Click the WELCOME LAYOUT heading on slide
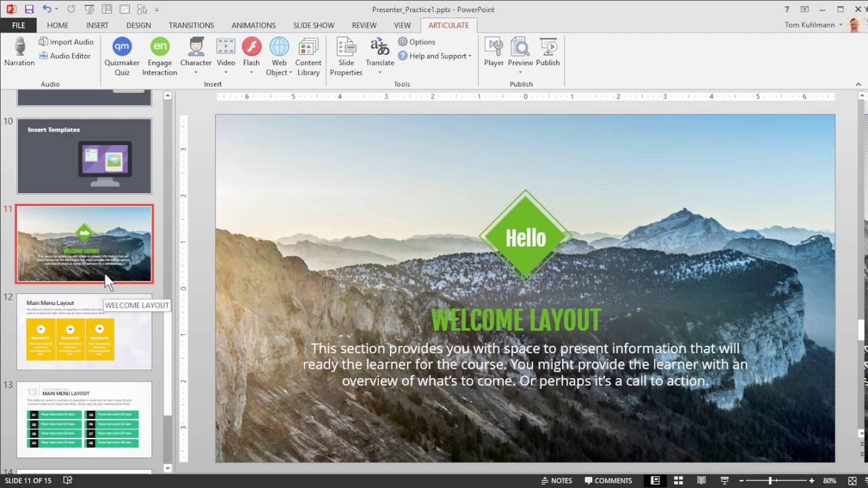This screenshot has height=488, width=868. [516, 320]
